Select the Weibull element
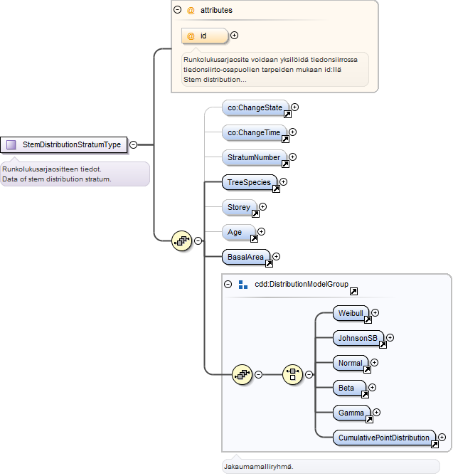This screenshot has height=476, width=453. point(351,313)
